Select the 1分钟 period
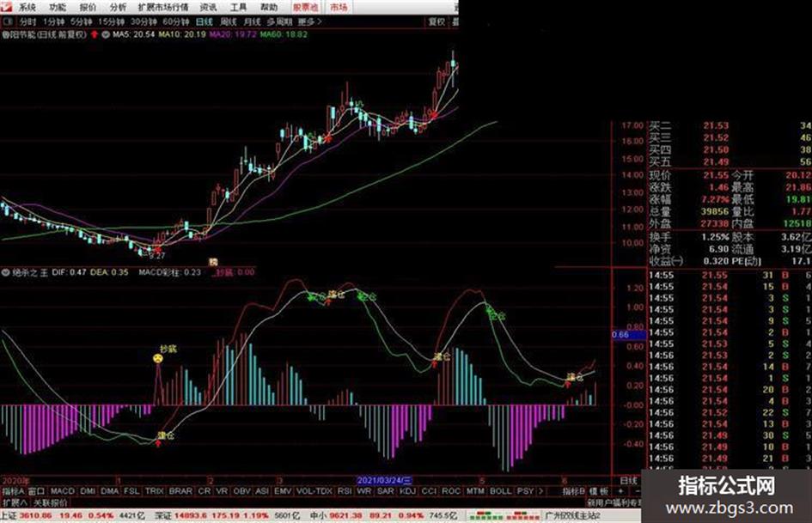Viewport: 812px width, 523px height. tap(54, 21)
